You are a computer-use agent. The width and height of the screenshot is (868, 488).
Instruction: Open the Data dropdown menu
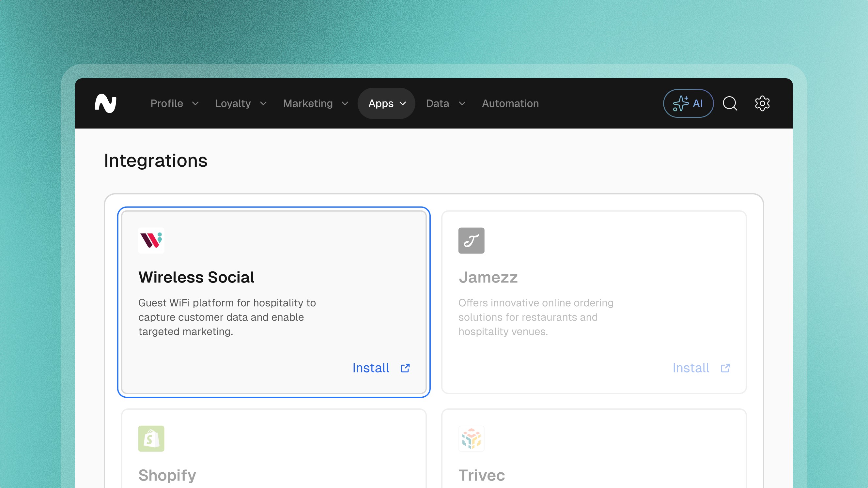(x=445, y=103)
